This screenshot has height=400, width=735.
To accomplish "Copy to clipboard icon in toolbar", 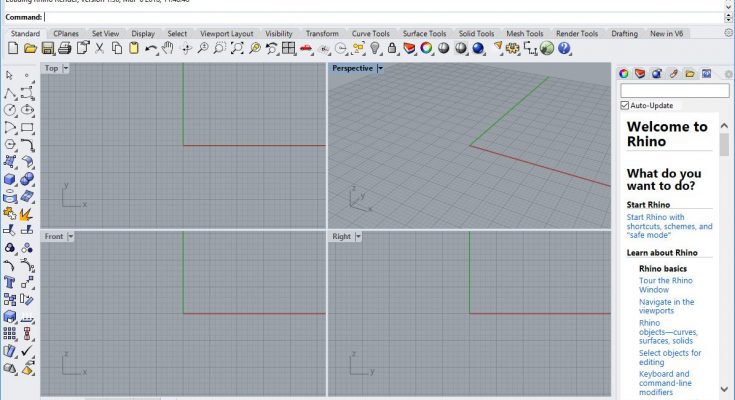I will pos(117,48).
